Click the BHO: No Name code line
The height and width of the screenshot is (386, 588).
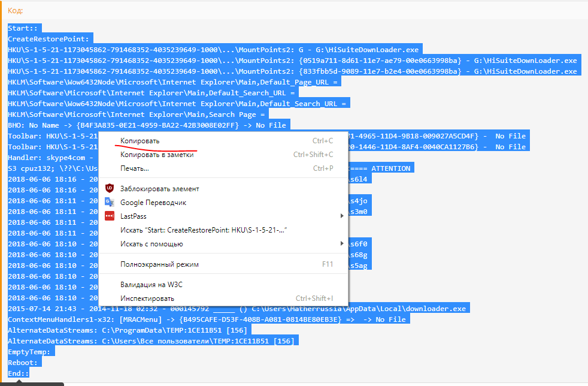tap(147, 125)
